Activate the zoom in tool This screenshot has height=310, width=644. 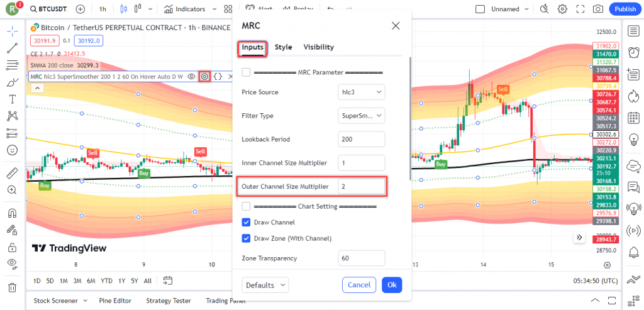click(x=13, y=190)
